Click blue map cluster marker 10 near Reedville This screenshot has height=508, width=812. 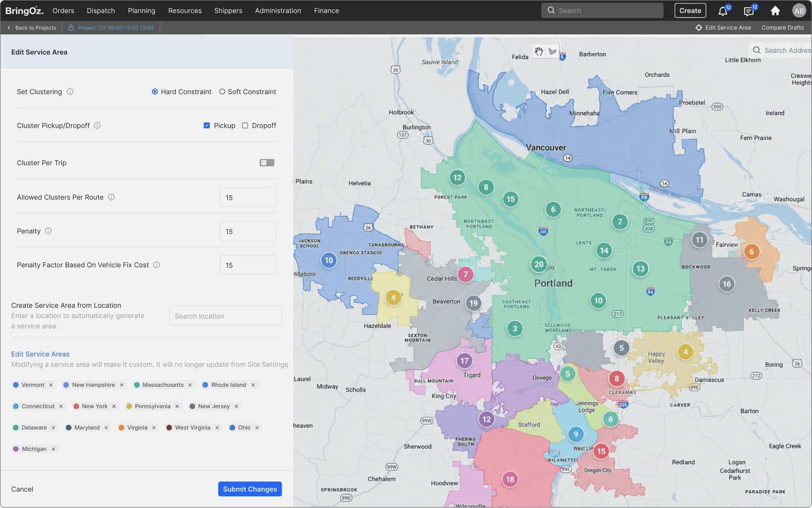click(x=329, y=260)
